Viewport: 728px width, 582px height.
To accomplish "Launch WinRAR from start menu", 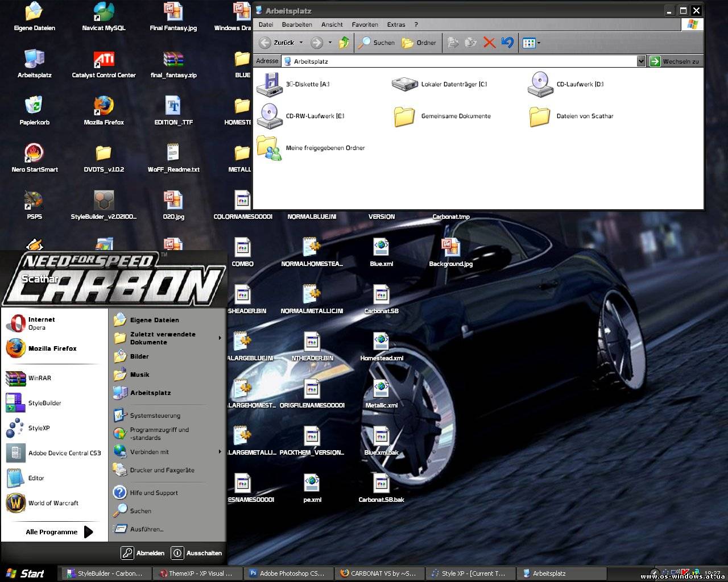I will click(x=55, y=378).
